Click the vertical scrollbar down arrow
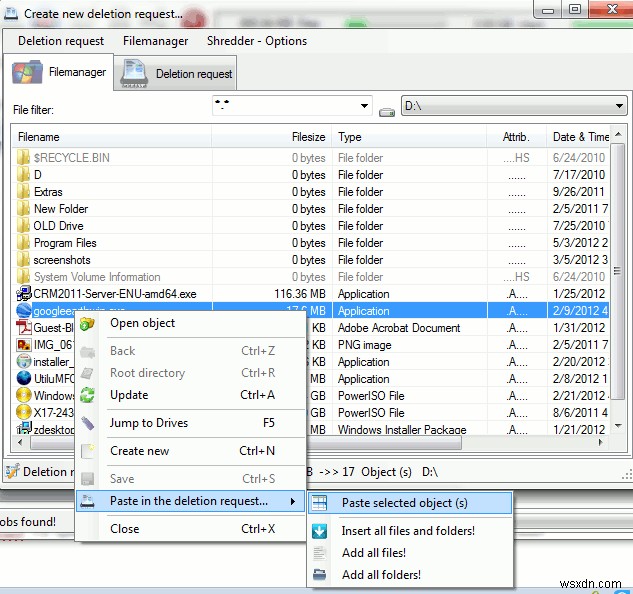Screen dimensions: 633x594 (618, 426)
